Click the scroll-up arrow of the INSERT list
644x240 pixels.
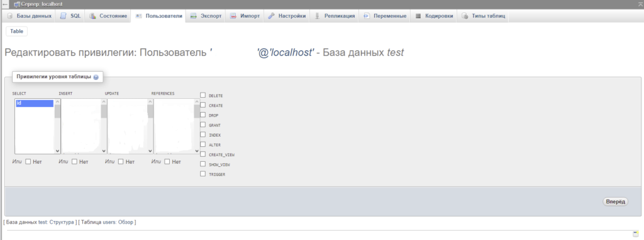click(104, 102)
